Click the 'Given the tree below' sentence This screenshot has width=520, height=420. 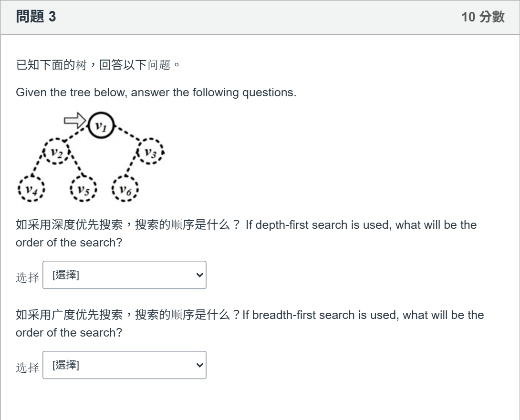pos(156,92)
